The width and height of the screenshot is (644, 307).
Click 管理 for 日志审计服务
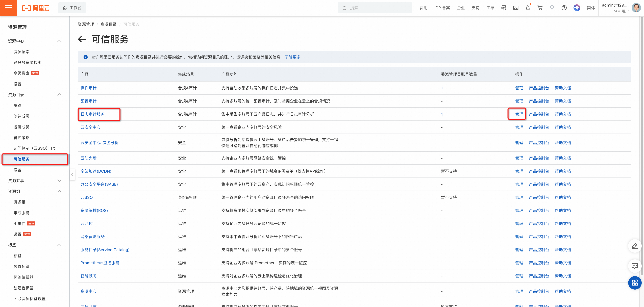coord(519,114)
